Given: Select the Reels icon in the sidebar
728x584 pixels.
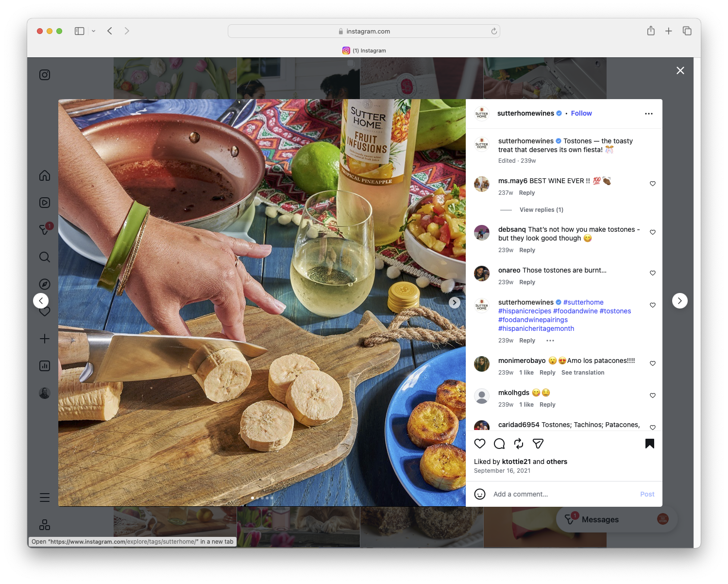Looking at the screenshot, I should click(x=44, y=203).
